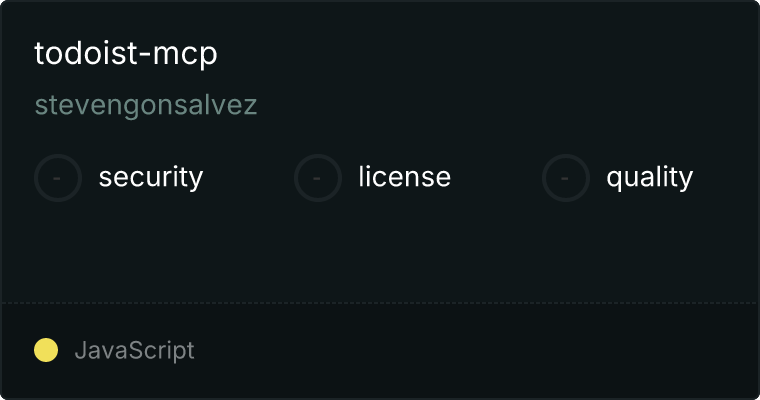760x400 pixels.
Task: Click the blank area right of the stevengonsalvez name
Action: [x=504, y=105]
